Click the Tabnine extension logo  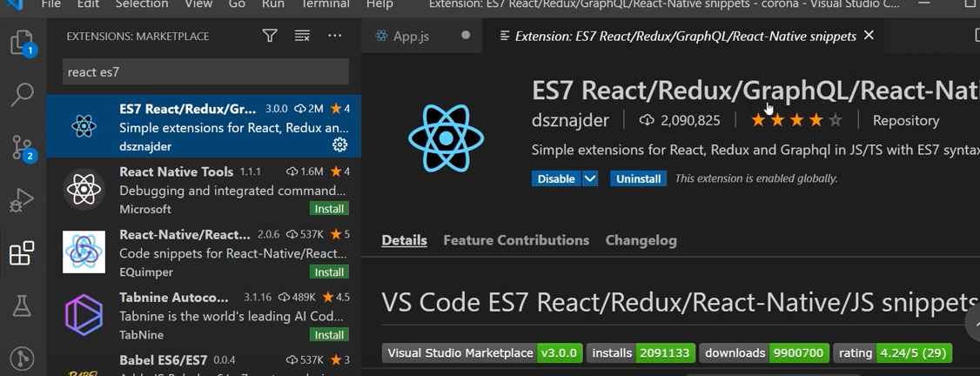(x=84, y=315)
